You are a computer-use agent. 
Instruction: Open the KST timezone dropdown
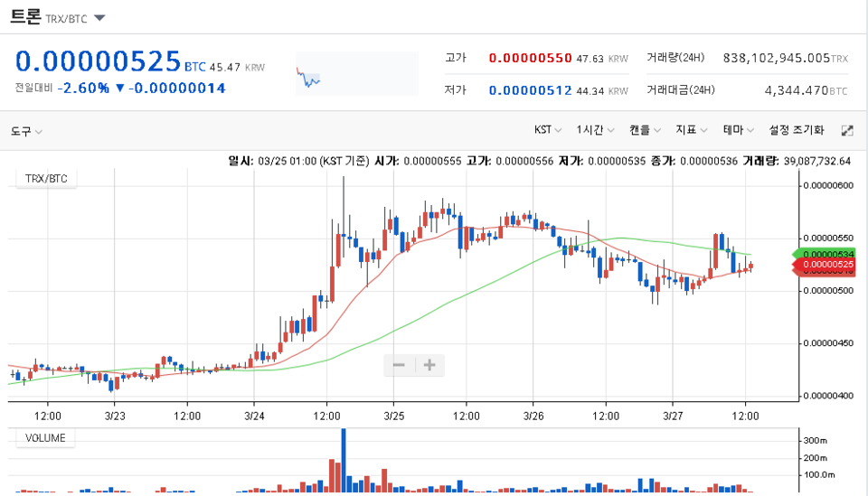click(548, 130)
